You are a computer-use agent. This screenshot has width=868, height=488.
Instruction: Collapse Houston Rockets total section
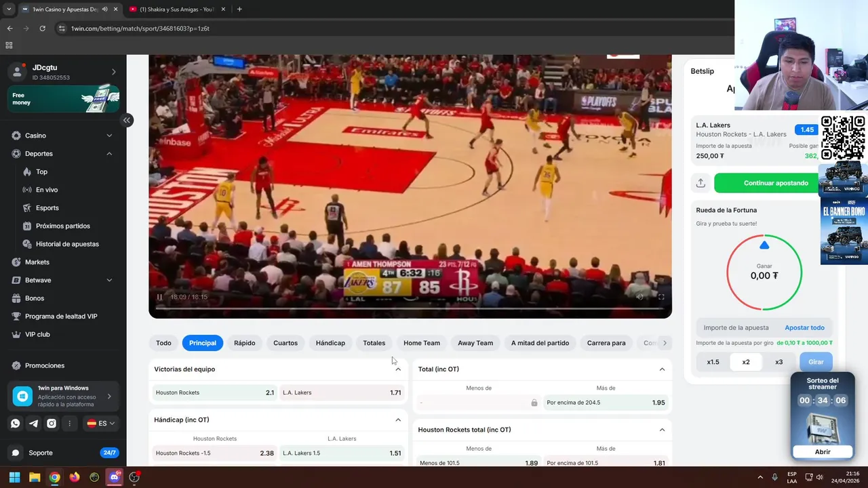[x=662, y=430]
